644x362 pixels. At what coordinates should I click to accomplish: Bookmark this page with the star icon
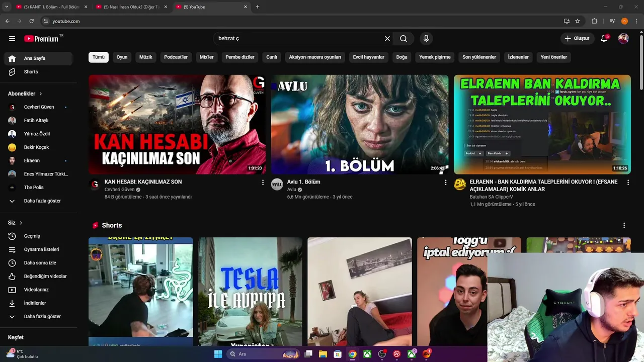[578, 21]
